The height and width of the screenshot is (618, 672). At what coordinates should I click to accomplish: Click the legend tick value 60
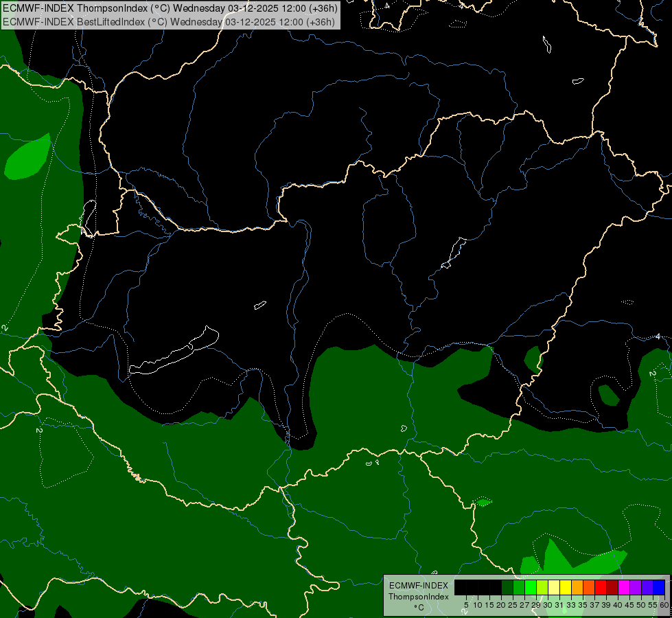[x=664, y=605]
